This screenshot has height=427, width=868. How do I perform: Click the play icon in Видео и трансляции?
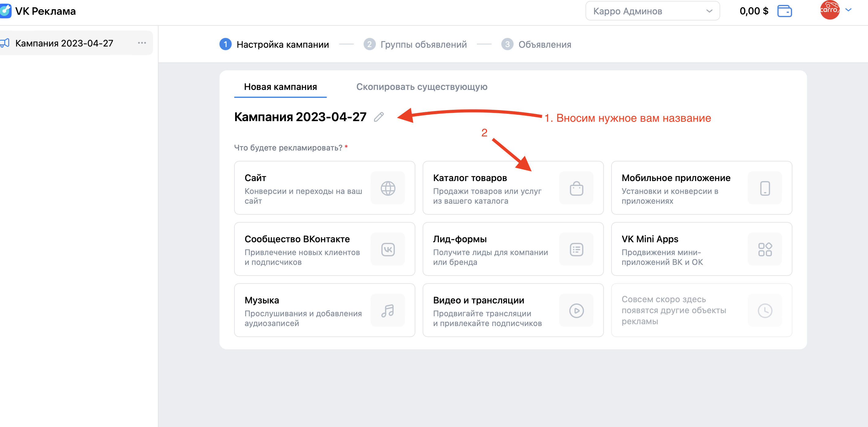576,310
